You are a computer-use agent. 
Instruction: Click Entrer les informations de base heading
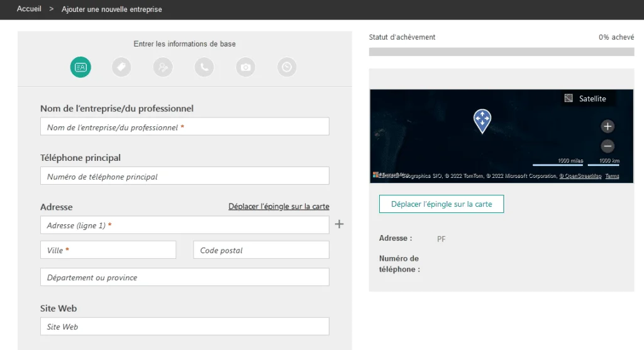pos(184,44)
